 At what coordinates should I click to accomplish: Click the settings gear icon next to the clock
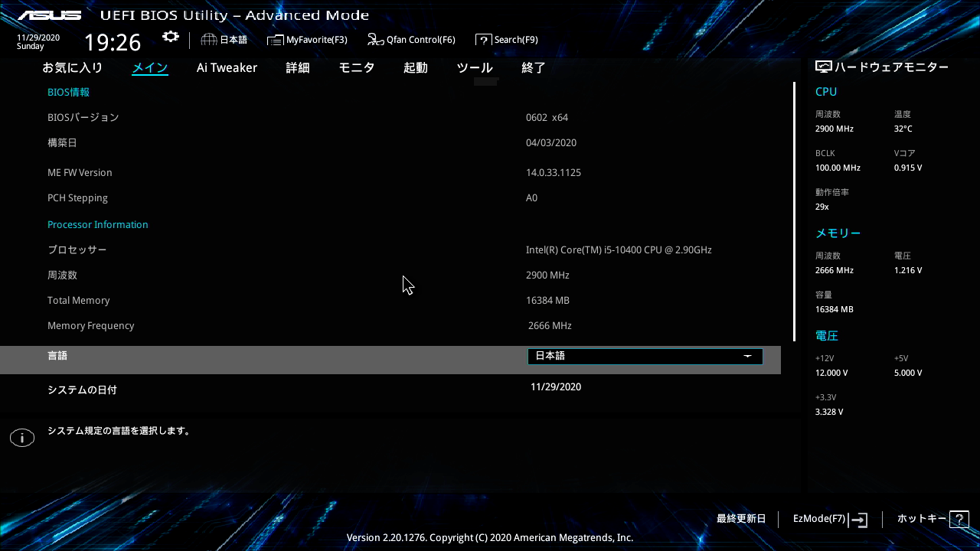(x=171, y=37)
